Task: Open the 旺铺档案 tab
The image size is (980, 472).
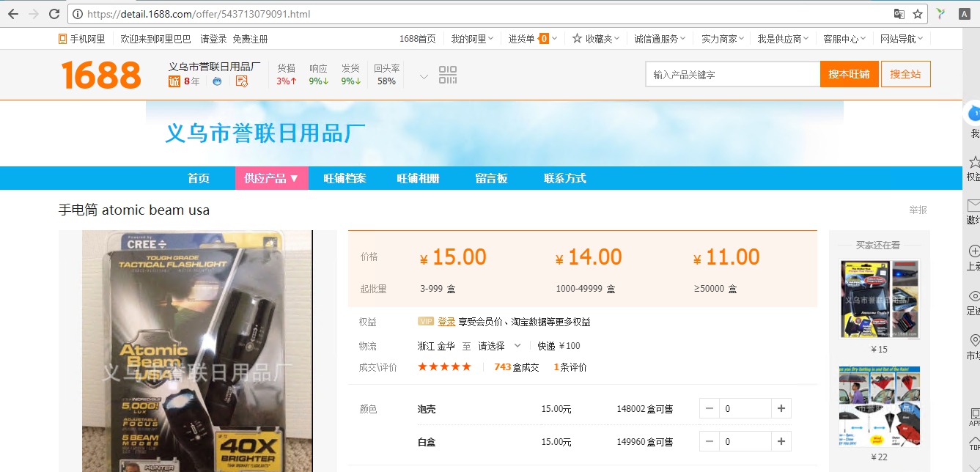Action: coord(345,178)
